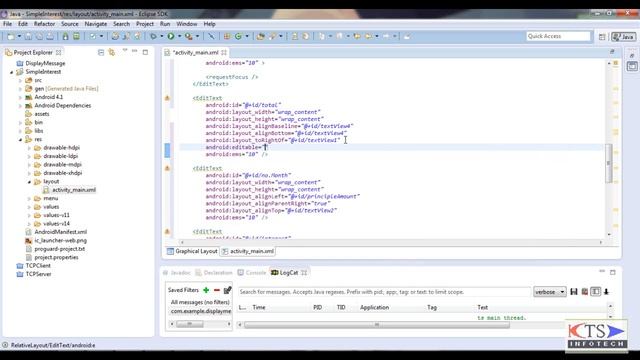Open the Android SDK Manager icon
The image size is (640, 360).
65,36
